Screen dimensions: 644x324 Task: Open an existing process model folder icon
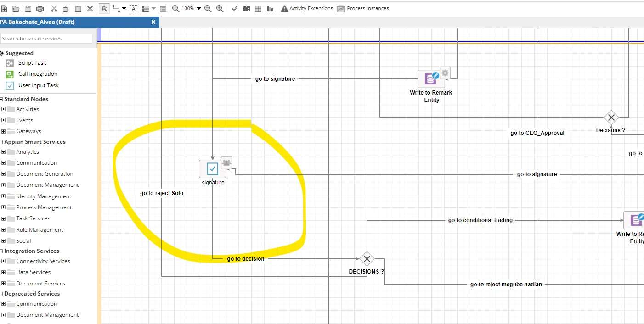coord(16,8)
